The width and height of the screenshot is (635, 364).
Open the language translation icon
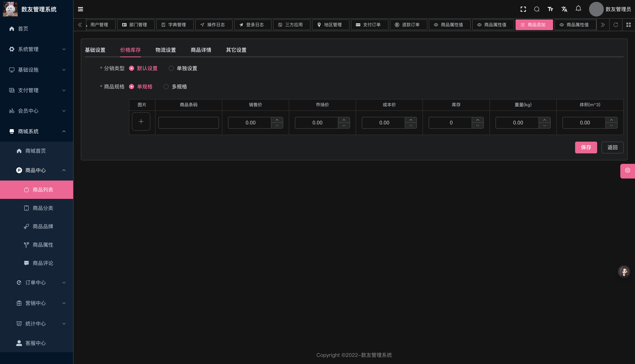[564, 9]
